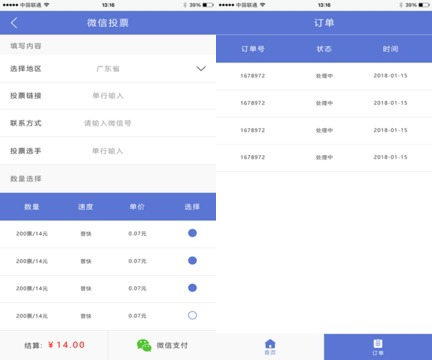Focus the 投票链接 单行输入 field
Image resolution: width=432 pixels, height=360 pixels.
pos(108,96)
